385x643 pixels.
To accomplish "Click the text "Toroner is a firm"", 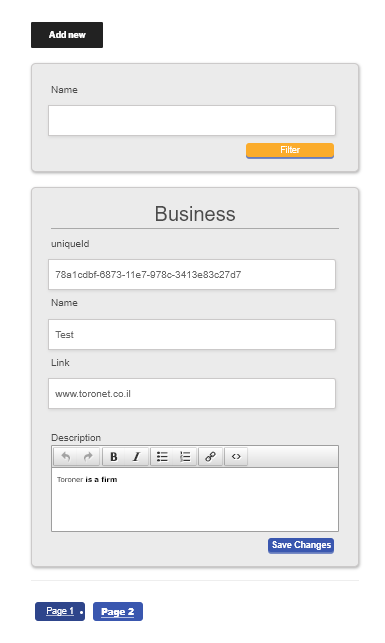I will click(x=87, y=479).
